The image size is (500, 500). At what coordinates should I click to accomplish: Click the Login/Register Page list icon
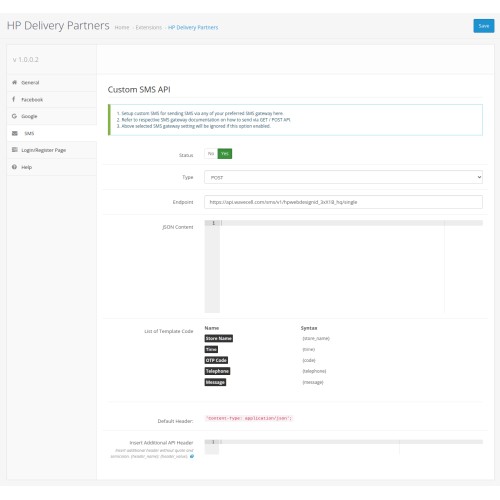click(15, 150)
